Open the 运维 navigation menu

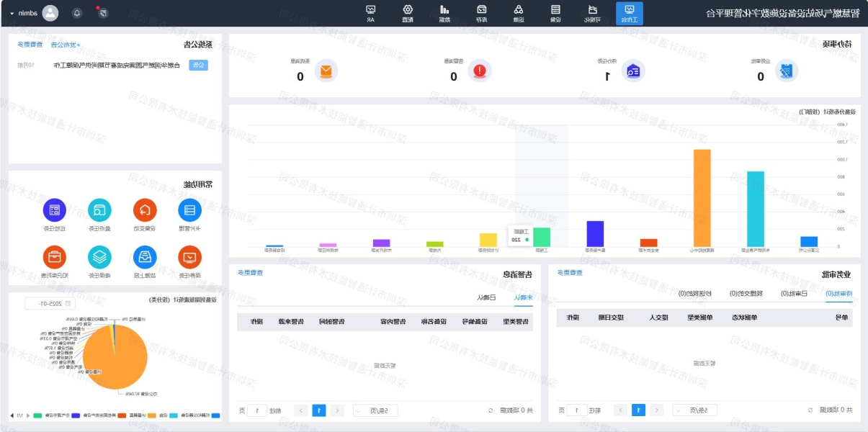click(518, 13)
